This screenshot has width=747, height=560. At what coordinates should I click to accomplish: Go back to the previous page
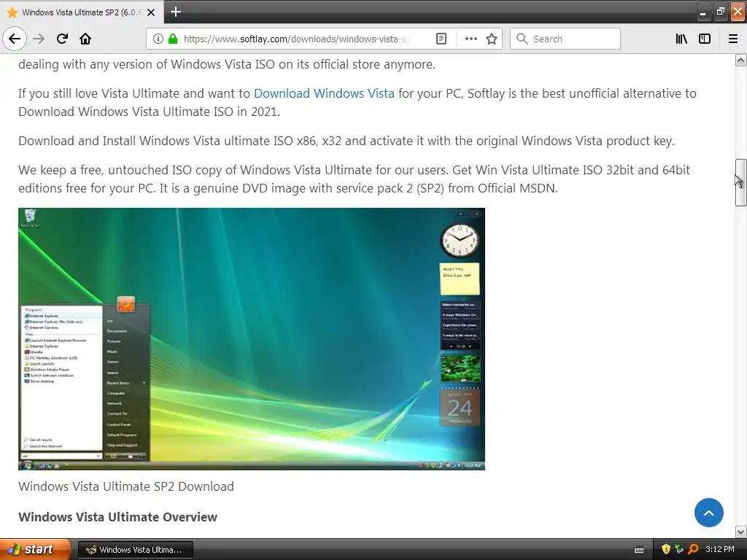15,39
